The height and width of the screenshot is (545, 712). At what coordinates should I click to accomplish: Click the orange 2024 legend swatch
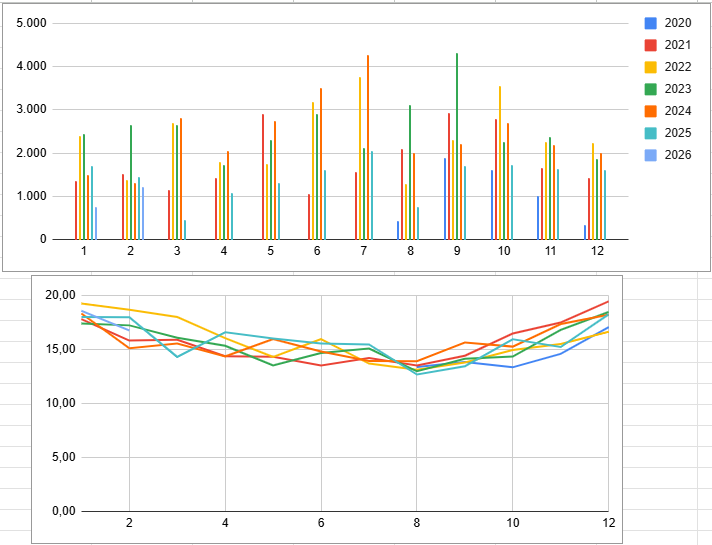(x=651, y=111)
